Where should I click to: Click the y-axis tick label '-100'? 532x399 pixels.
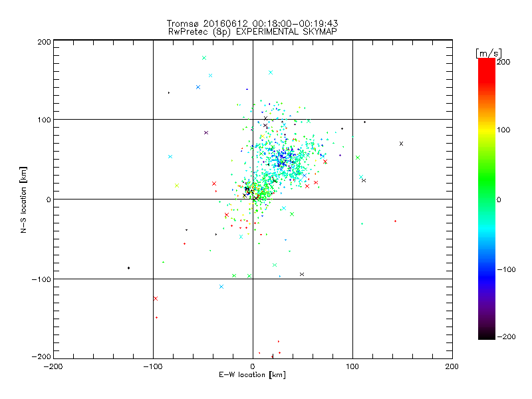click(41, 279)
